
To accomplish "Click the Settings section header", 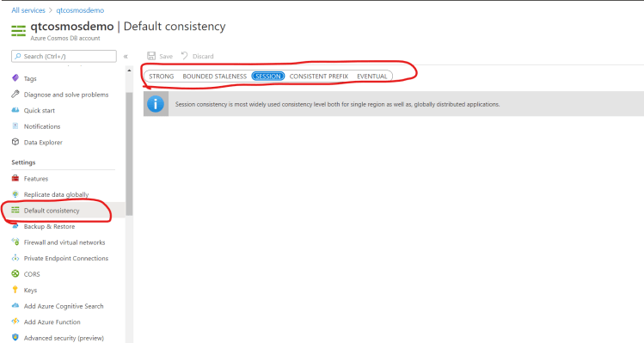I will [23, 162].
